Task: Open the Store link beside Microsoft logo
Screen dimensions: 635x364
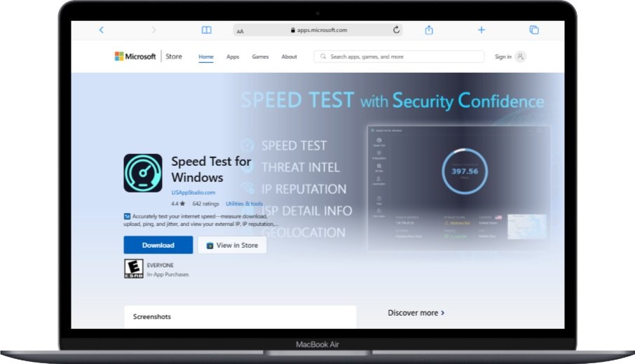Action: pos(174,57)
